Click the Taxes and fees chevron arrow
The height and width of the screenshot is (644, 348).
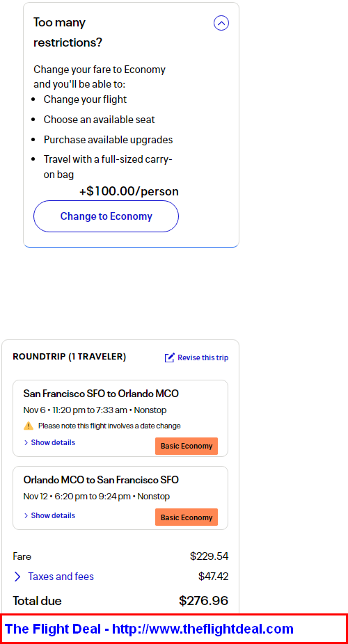(17, 577)
